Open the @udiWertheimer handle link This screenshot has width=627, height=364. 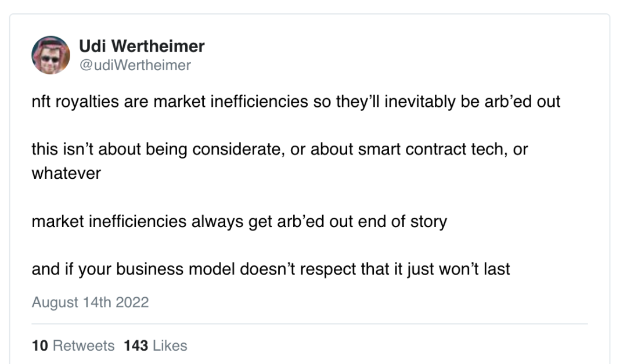pos(135,65)
